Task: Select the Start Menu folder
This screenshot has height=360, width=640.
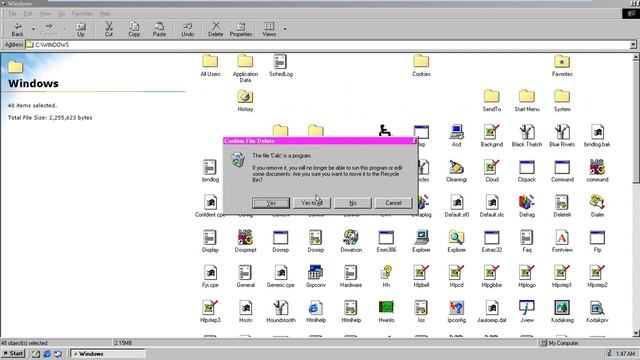Action: (527, 100)
